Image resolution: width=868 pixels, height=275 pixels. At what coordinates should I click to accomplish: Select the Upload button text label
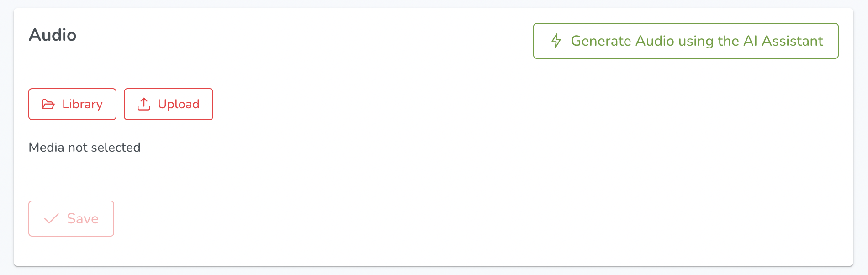[179, 104]
